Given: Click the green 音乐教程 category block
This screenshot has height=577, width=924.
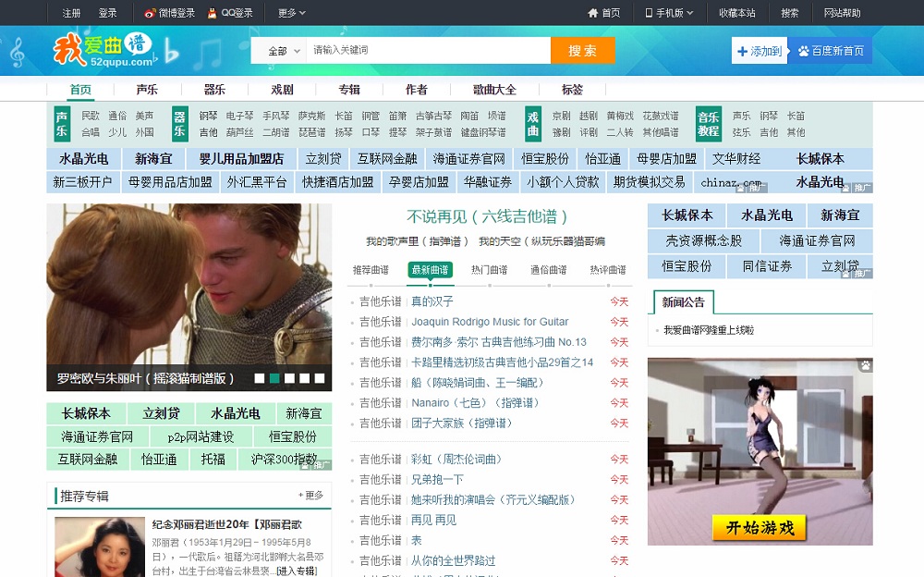Looking at the screenshot, I should pyautogui.click(x=709, y=124).
